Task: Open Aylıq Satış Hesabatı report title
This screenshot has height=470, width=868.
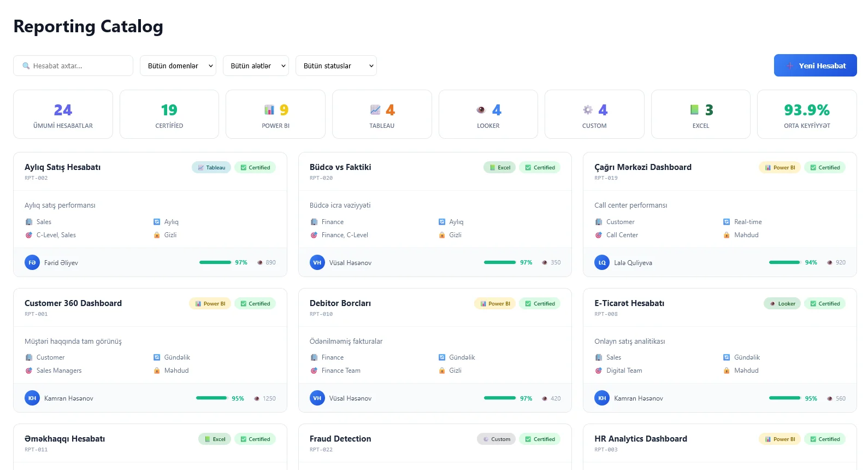Action: (x=62, y=167)
